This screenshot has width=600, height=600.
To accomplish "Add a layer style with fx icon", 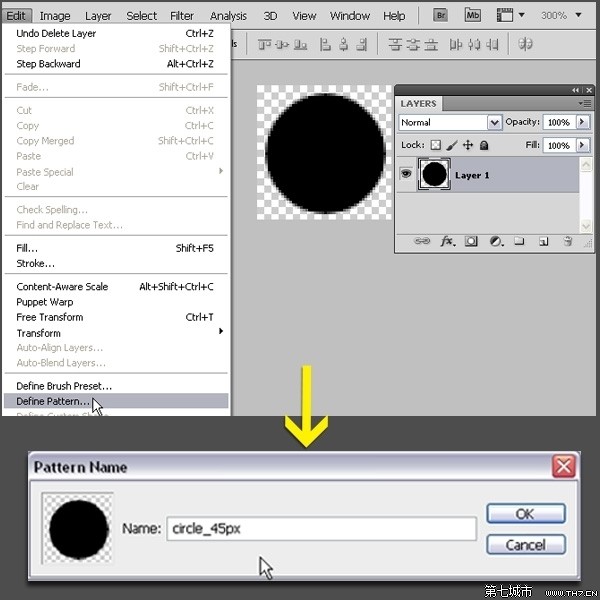I will tap(448, 241).
